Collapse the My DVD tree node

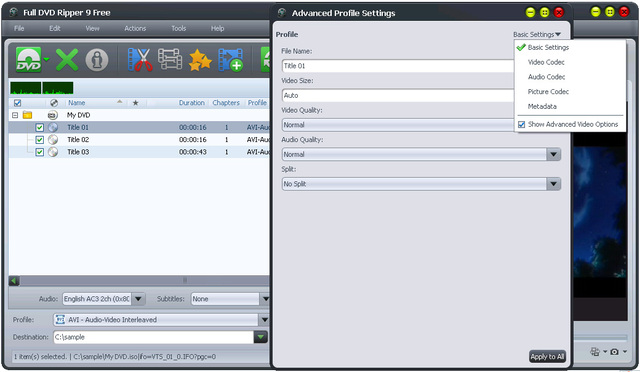point(15,115)
